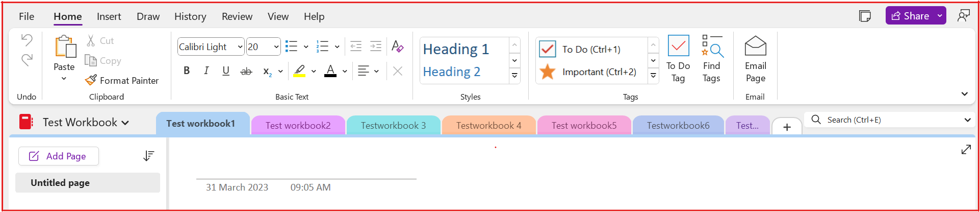
Task: Open the Review tab
Action: pyautogui.click(x=237, y=16)
